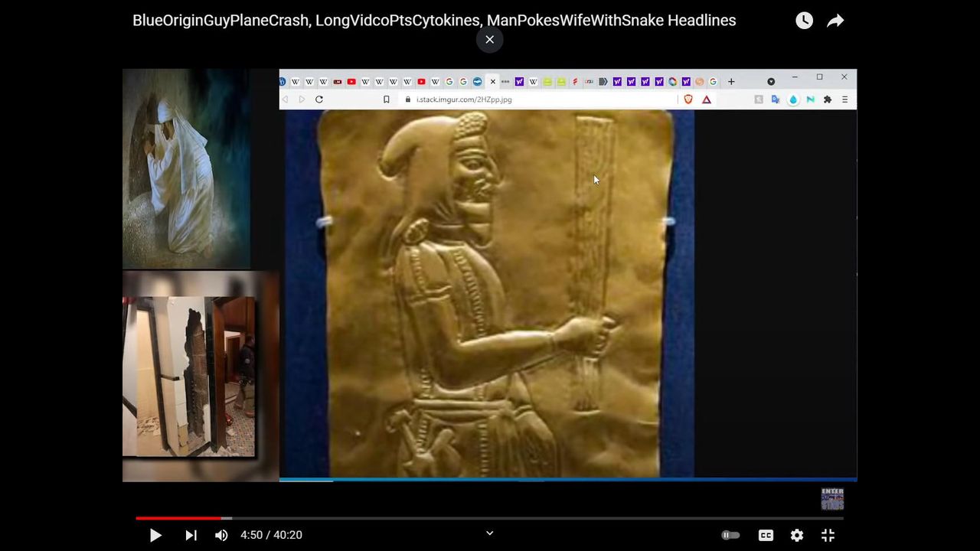Screen dimensions: 980x551
Task: Open the browser hamburger menu
Action: tap(844, 99)
